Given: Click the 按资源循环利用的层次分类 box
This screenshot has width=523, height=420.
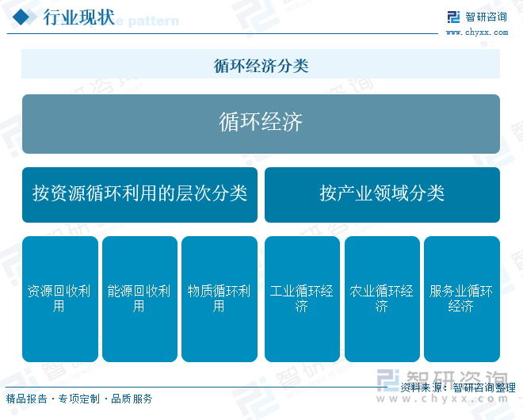Looking at the screenshot, I should click(x=139, y=195).
